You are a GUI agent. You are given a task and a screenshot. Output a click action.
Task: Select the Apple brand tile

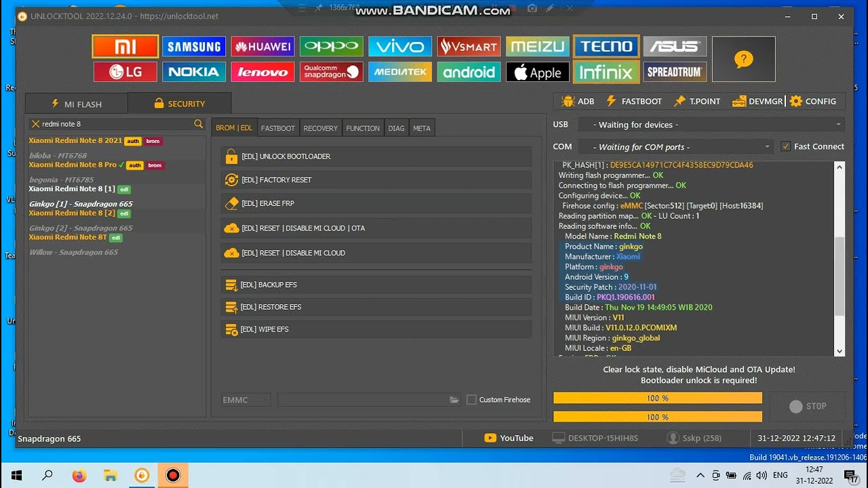click(537, 72)
